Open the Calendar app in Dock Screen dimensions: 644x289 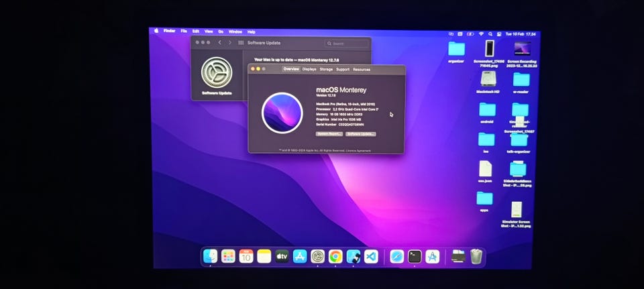(246, 256)
